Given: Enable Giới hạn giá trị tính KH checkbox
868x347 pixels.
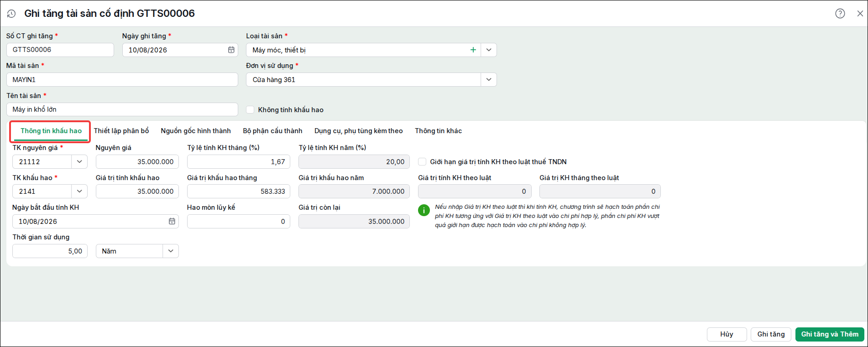Looking at the screenshot, I should 422,161.
